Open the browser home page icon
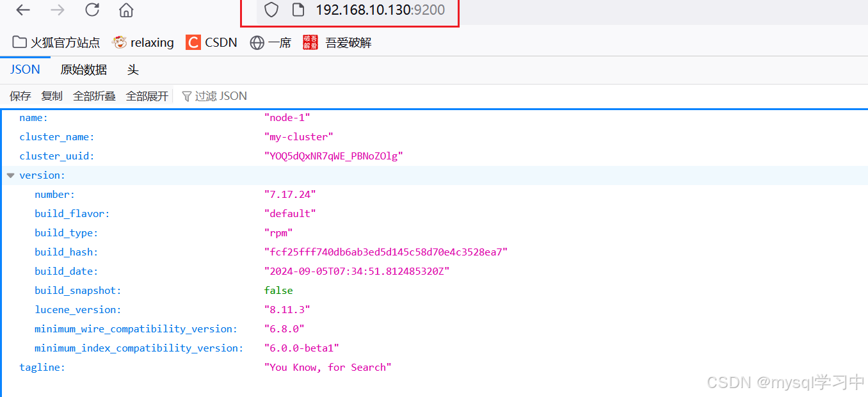 click(126, 10)
